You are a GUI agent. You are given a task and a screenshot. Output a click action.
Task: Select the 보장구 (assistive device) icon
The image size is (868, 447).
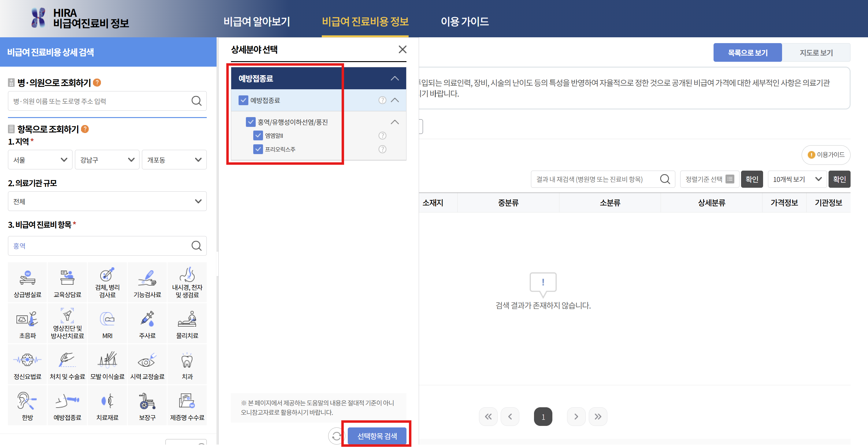point(147,405)
